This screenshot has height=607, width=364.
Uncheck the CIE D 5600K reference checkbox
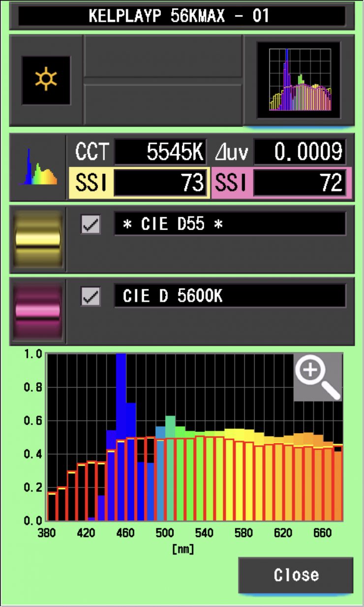(91, 297)
